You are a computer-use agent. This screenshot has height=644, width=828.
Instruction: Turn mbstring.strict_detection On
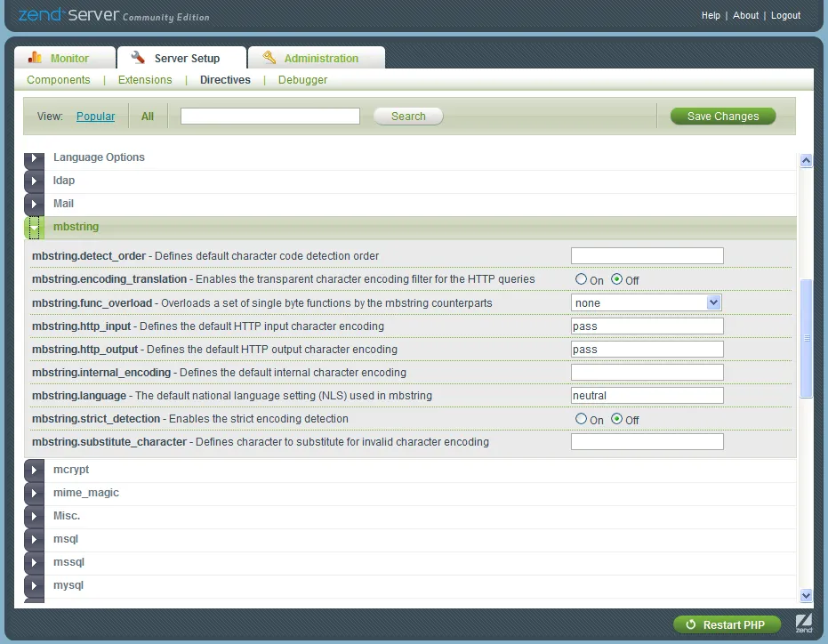(x=581, y=419)
